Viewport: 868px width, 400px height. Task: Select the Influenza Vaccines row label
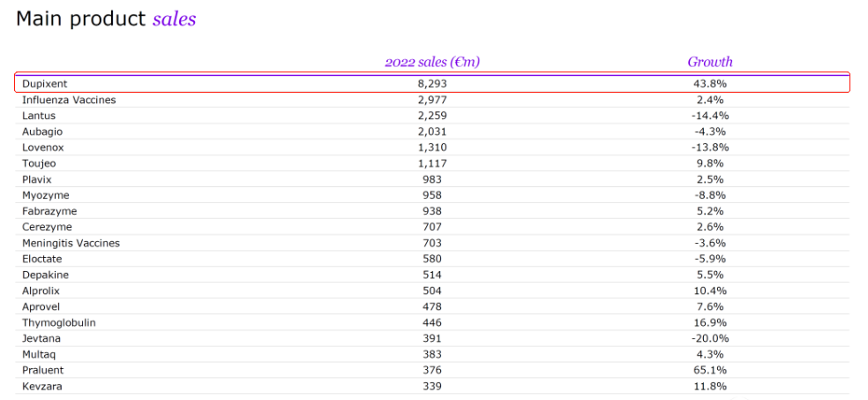click(69, 100)
